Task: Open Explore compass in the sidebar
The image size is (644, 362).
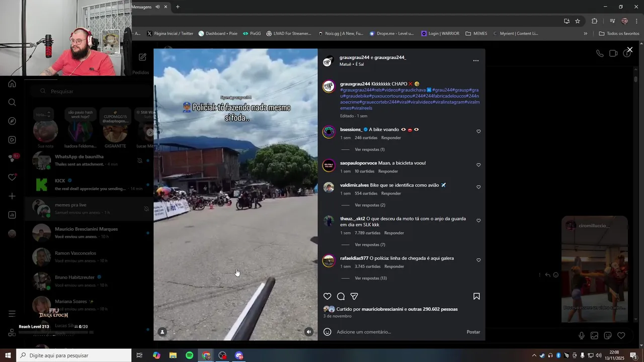Action: click(x=12, y=121)
